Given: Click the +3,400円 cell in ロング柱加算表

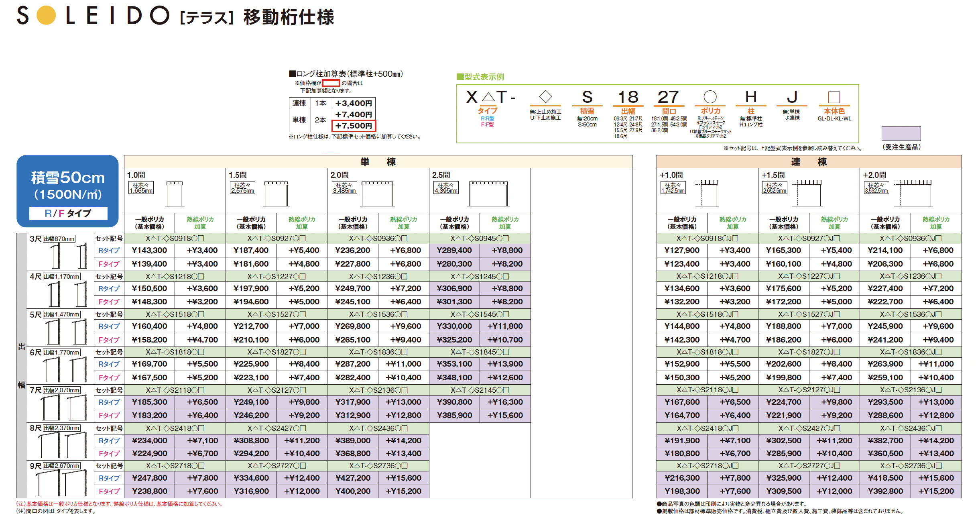Looking at the screenshot, I should coord(354,103).
